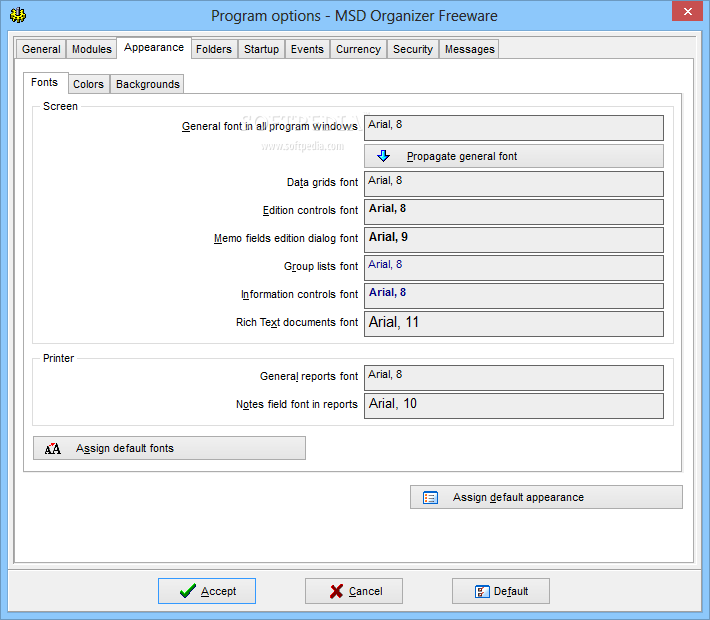Click the checklist icon on Default button
Viewport: 710px width, 620px height.
pyautogui.click(x=482, y=591)
